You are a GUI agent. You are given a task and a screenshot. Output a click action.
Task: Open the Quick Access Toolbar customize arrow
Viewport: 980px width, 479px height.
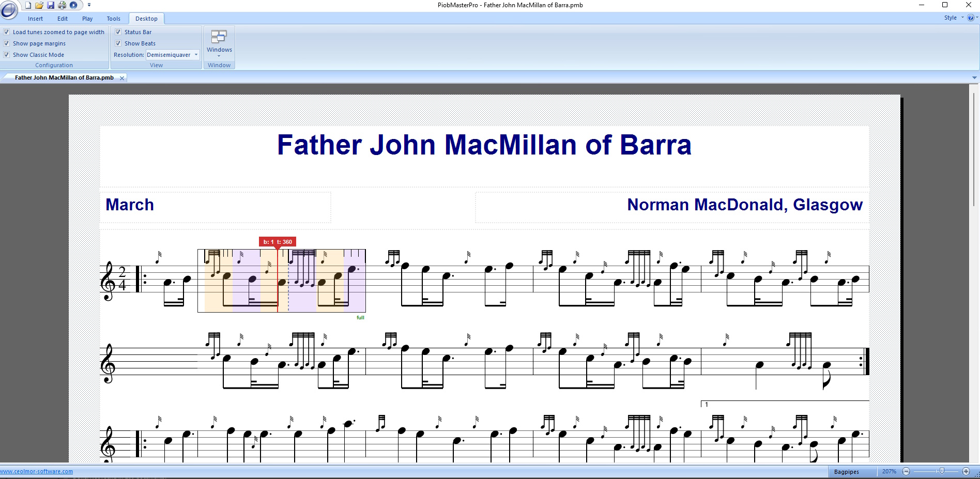coord(89,5)
